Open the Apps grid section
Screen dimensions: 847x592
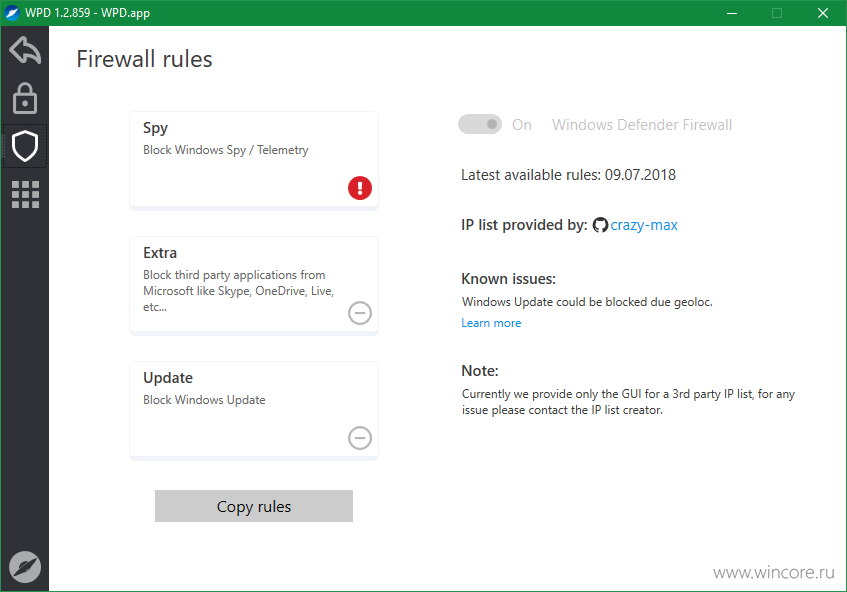point(25,194)
